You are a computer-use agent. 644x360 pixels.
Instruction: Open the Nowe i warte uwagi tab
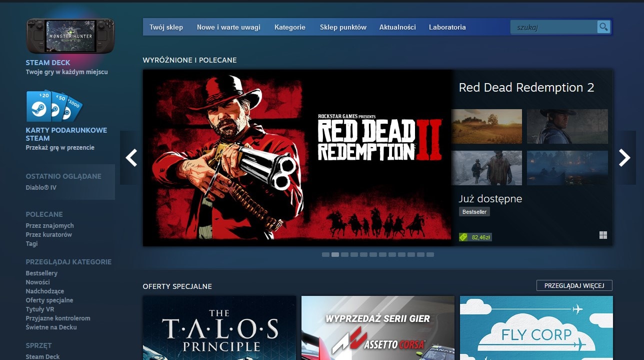click(x=228, y=27)
